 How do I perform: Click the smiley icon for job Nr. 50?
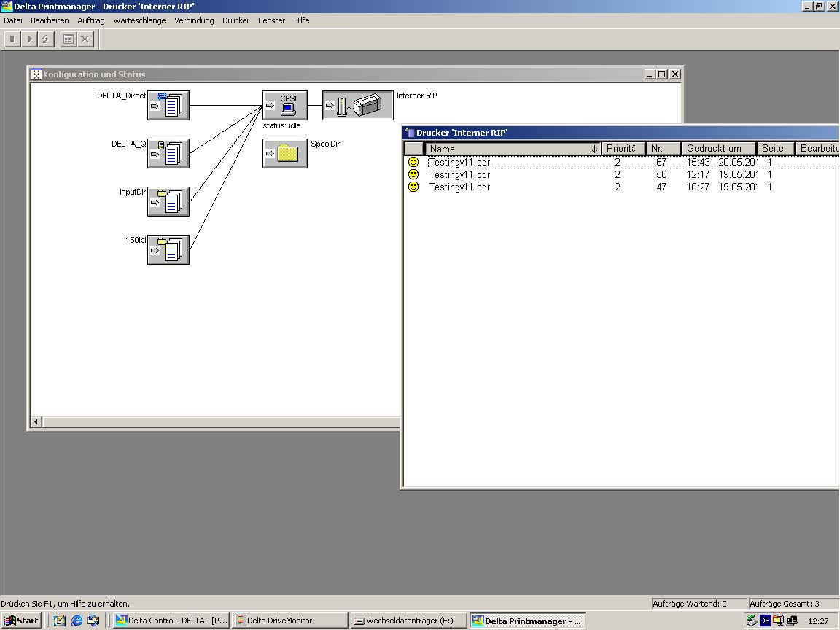(x=413, y=174)
